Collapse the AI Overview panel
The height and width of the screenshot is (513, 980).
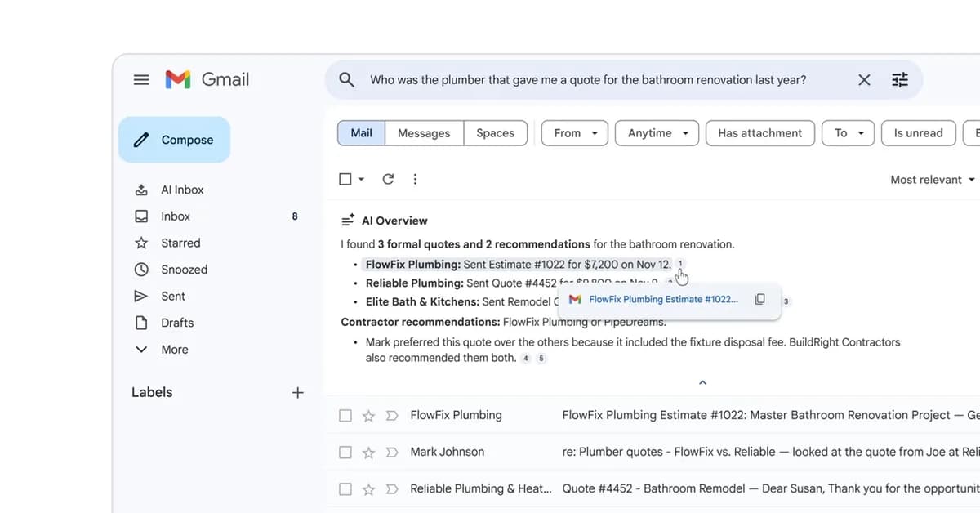(x=702, y=381)
